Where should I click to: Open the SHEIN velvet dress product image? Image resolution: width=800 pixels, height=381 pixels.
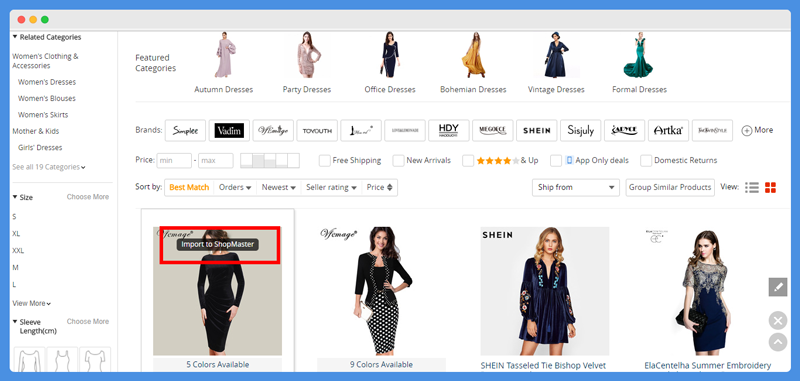click(544, 291)
